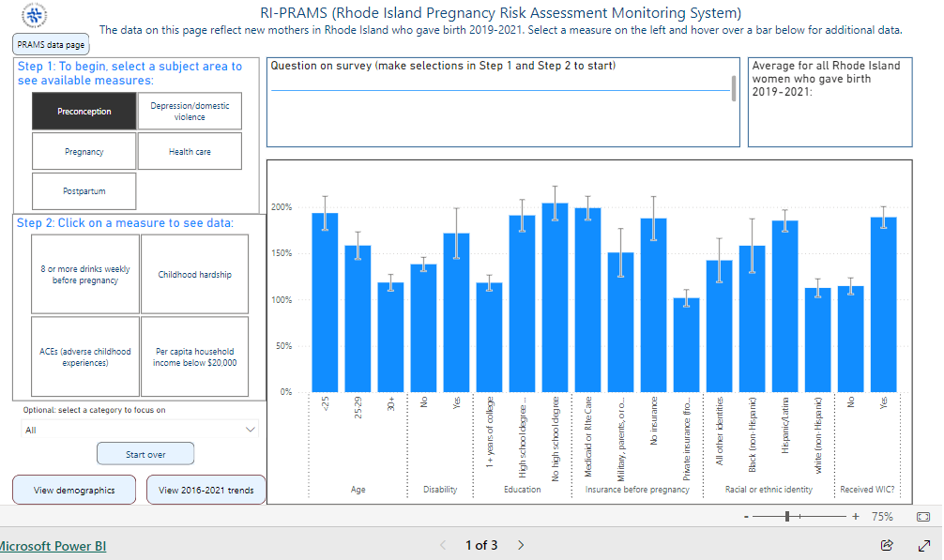Image resolution: width=944 pixels, height=560 pixels.
Task: Open the category focus dropdown showing All
Action: point(140,430)
